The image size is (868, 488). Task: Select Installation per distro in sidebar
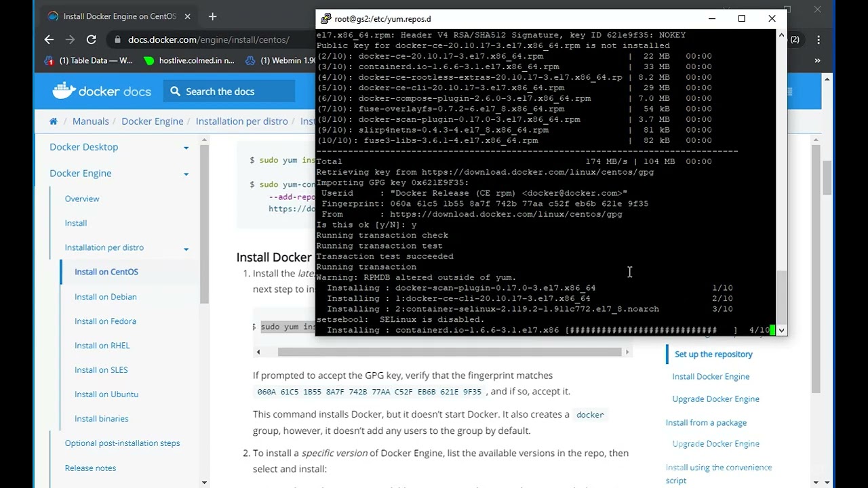click(104, 247)
